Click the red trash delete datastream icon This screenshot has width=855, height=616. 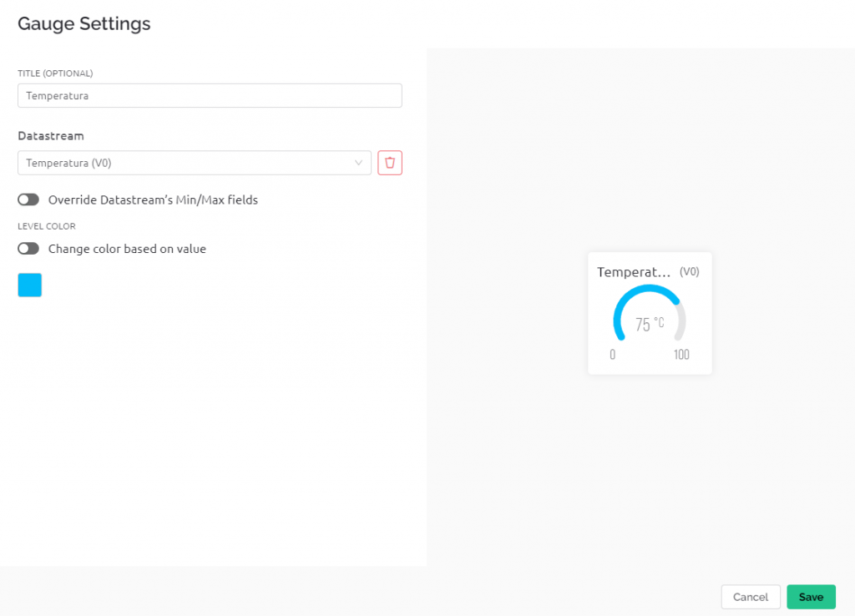[389, 163]
